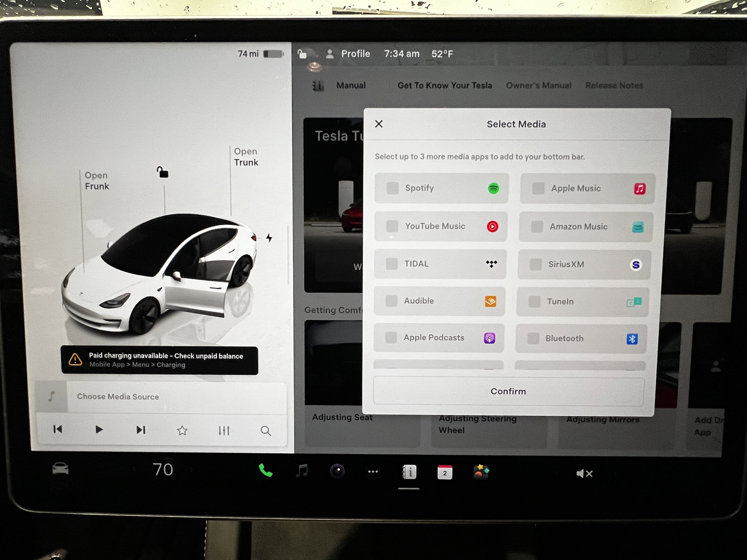Screen dimensions: 747x560
Task: Open the calendar app icon
Action: pos(445,472)
